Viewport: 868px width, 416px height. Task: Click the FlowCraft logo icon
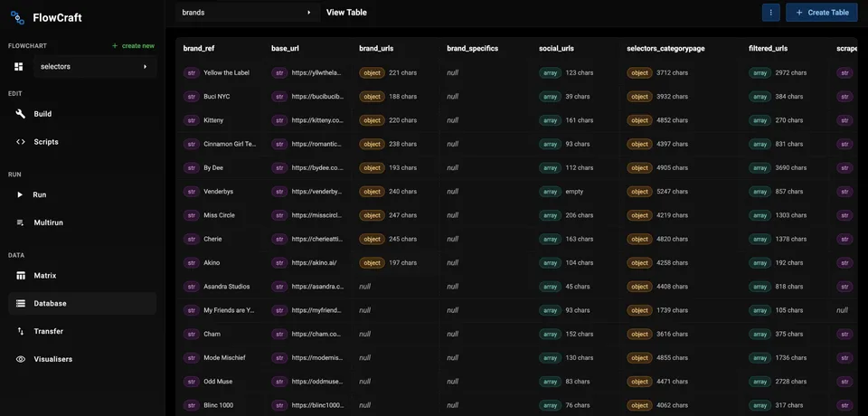click(x=18, y=18)
